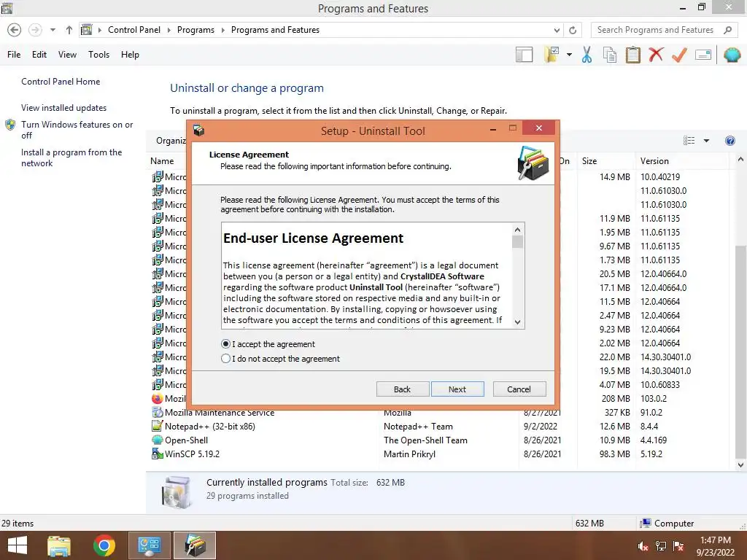Viewport: 747px width, 560px height.
Task: Click the Uninstall Tool setup taskbar icon
Action: (x=195, y=545)
